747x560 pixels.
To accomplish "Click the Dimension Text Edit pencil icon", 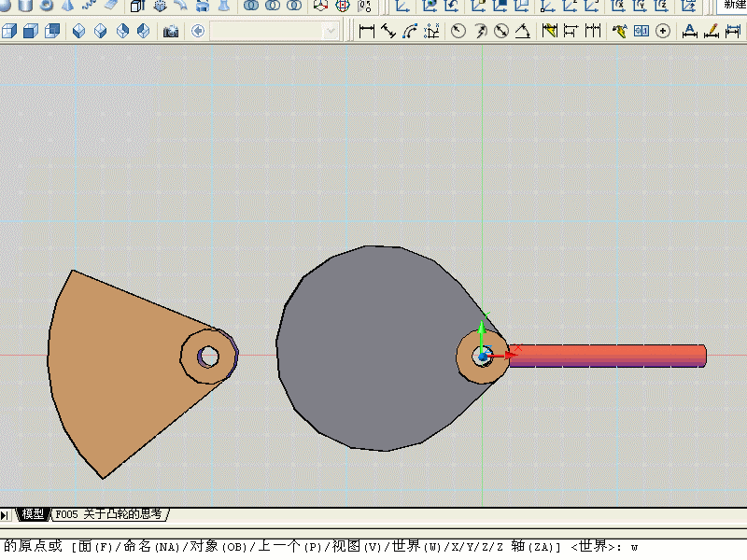I will (x=712, y=31).
